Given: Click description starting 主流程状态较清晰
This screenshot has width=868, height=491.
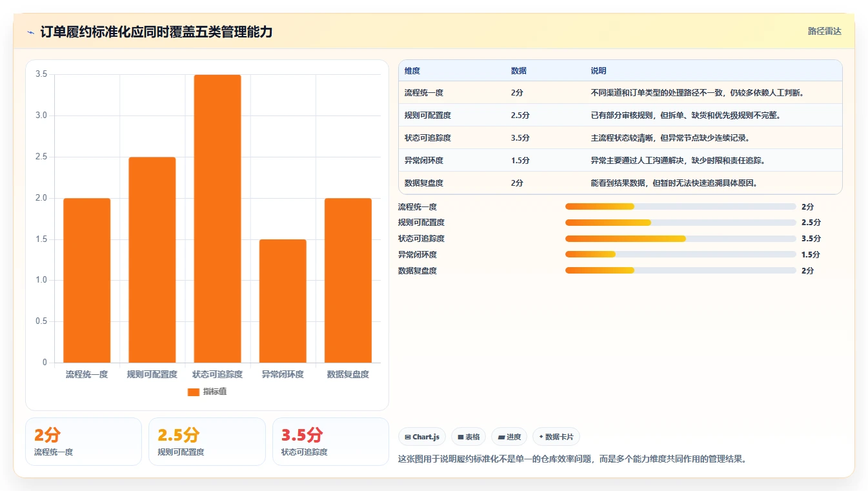Looking at the screenshot, I should coord(671,138).
